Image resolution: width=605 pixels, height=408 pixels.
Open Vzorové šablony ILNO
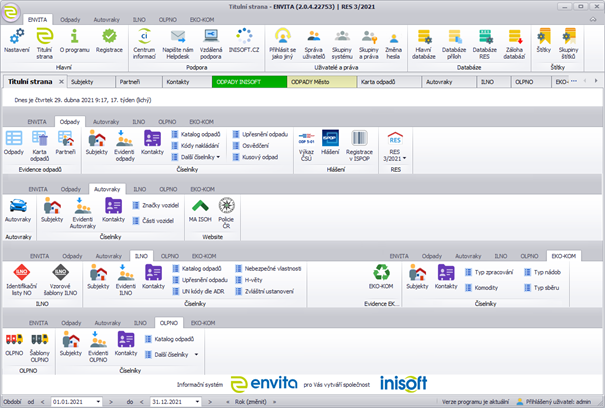(61, 280)
